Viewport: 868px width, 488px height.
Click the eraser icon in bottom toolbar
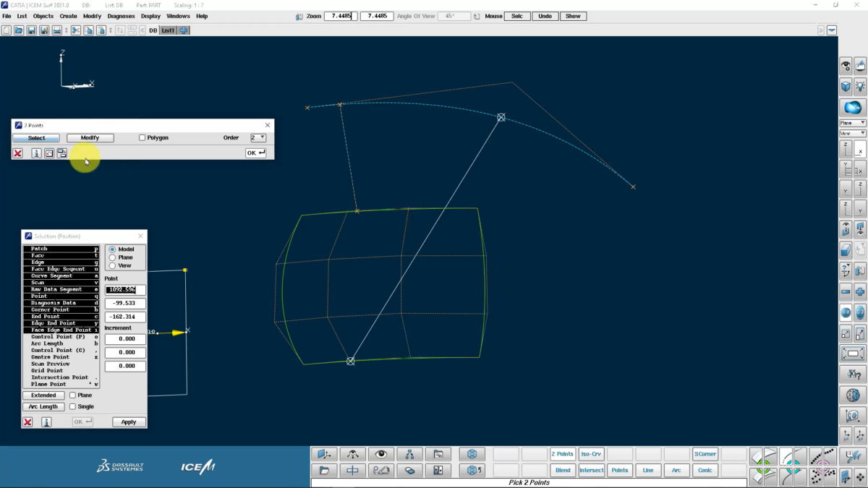click(409, 470)
